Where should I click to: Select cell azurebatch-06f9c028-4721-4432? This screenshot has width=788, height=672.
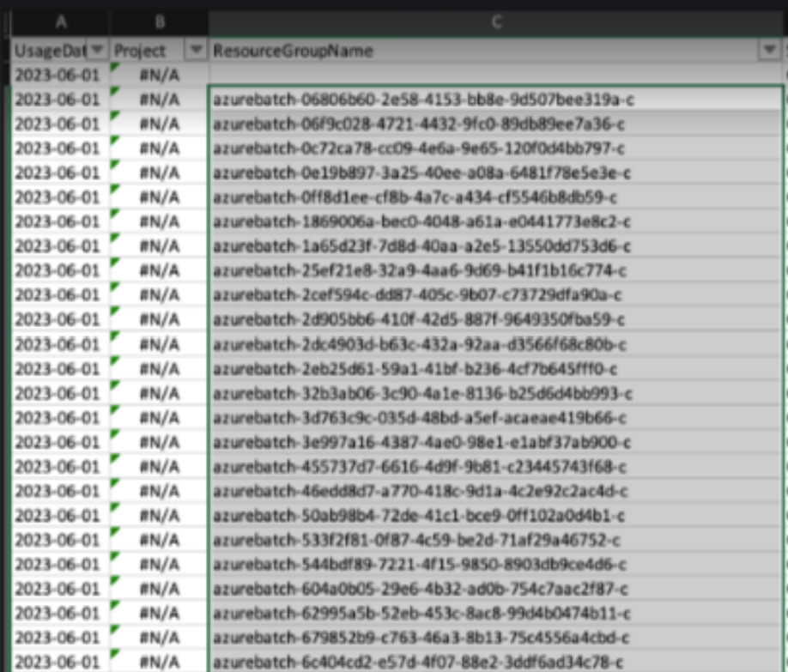click(x=496, y=124)
